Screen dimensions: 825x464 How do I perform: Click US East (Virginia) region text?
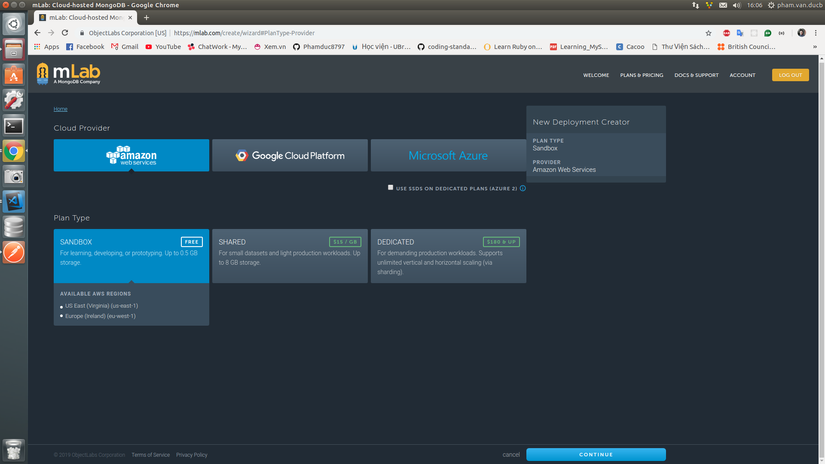pyautogui.click(x=102, y=306)
